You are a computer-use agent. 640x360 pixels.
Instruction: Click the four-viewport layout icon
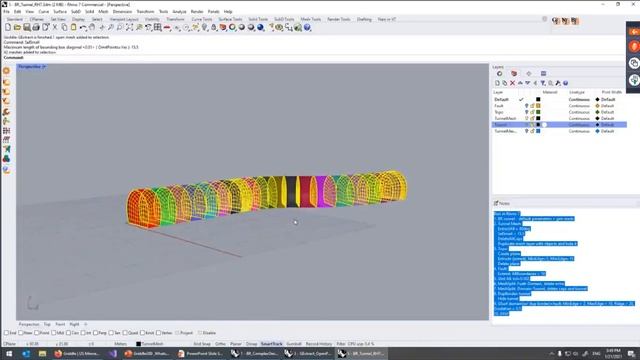point(158,27)
